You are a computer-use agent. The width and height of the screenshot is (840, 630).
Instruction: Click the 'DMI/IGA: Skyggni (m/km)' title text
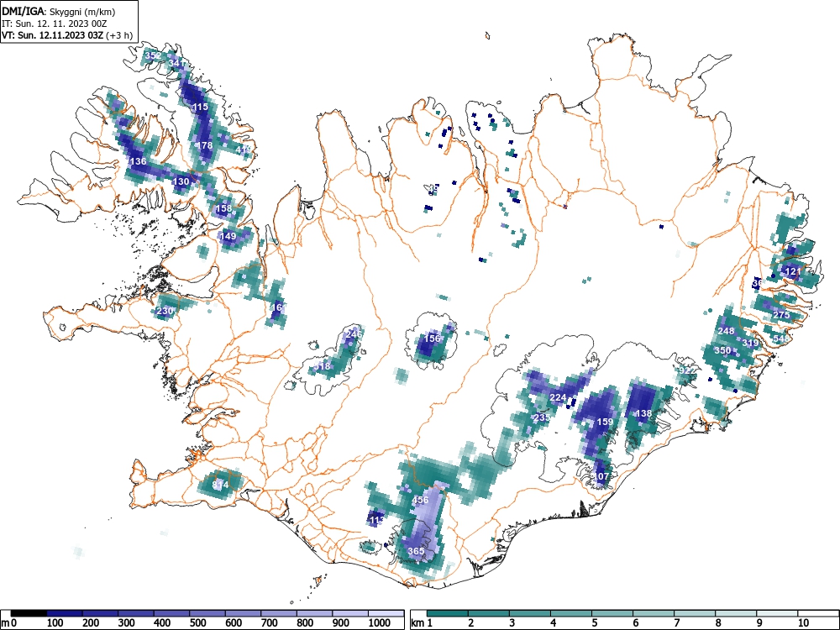[59, 11]
